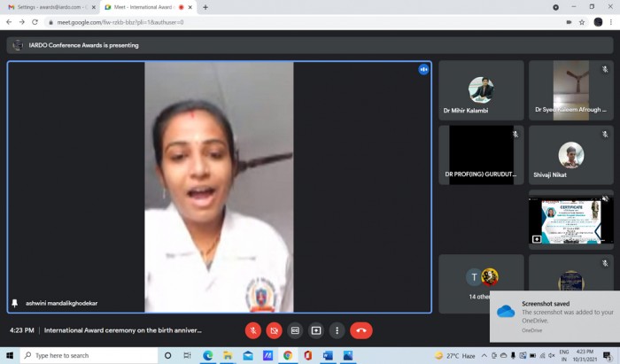Toggle the microphone mute button
The width and height of the screenshot is (620, 364).
[253, 330]
